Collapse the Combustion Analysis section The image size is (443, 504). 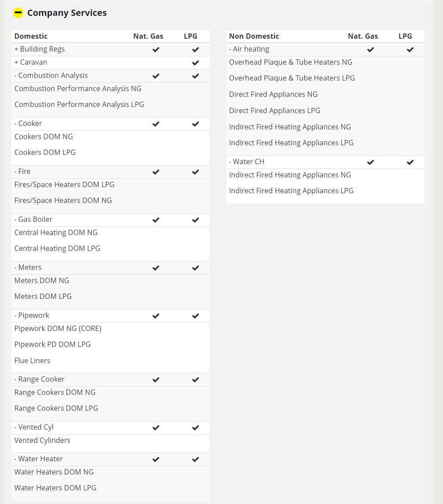click(51, 76)
